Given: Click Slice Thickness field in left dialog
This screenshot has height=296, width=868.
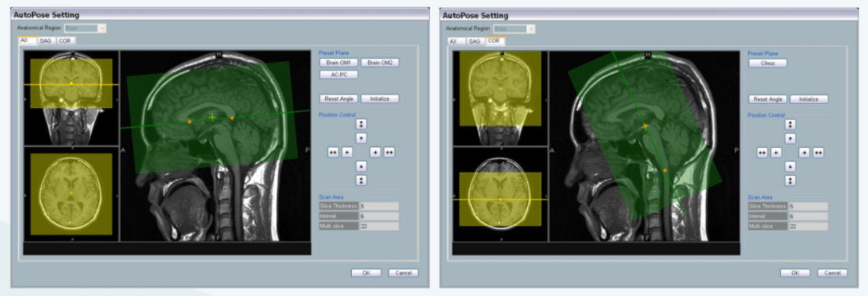Looking at the screenshot, I should [x=379, y=206].
